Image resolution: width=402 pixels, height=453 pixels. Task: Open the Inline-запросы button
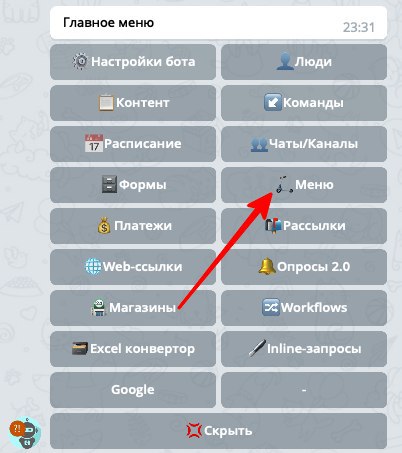304,349
